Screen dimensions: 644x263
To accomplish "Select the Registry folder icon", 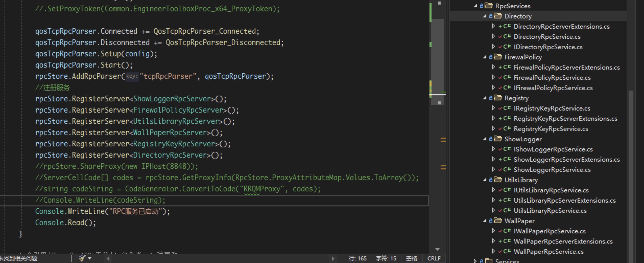I will click(x=498, y=98).
